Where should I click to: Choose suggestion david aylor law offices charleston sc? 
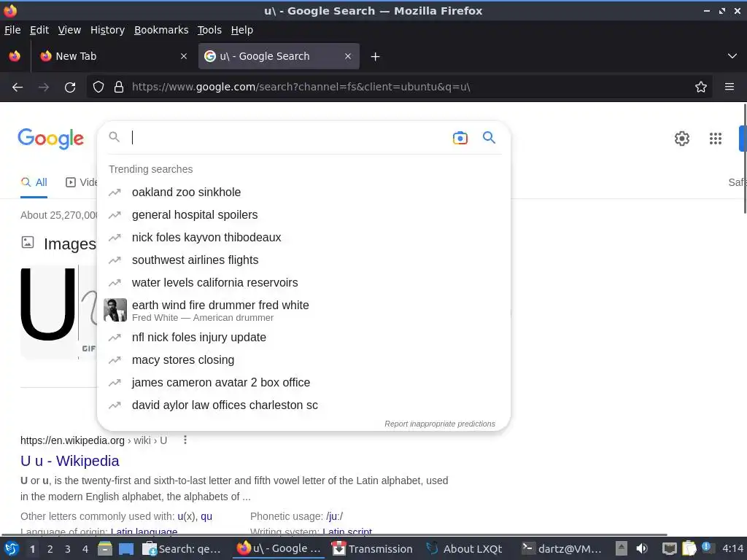click(304, 405)
